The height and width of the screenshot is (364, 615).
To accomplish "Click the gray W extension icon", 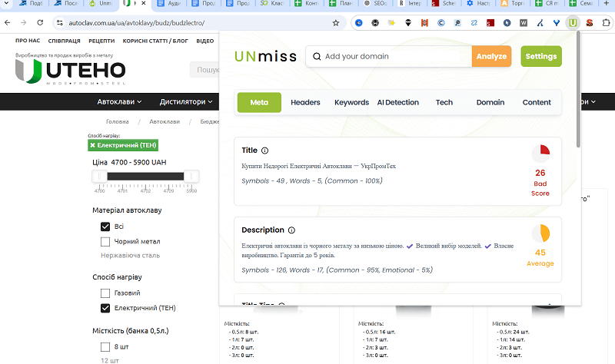I will [x=524, y=23].
